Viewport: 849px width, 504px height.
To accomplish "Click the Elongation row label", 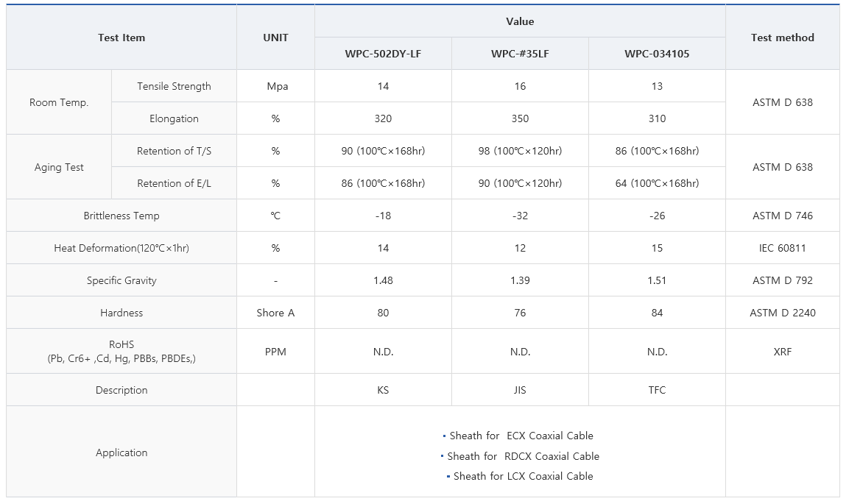I will click(174, 118).
